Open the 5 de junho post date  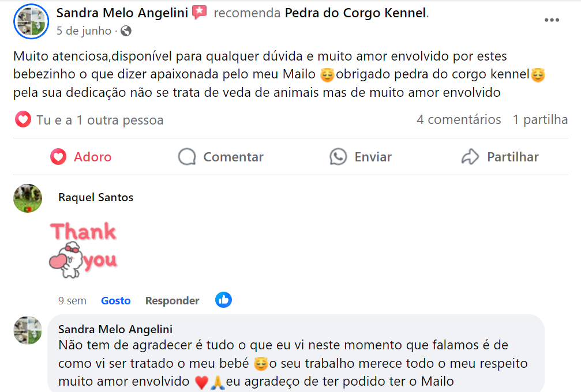[x=84, y=31]
